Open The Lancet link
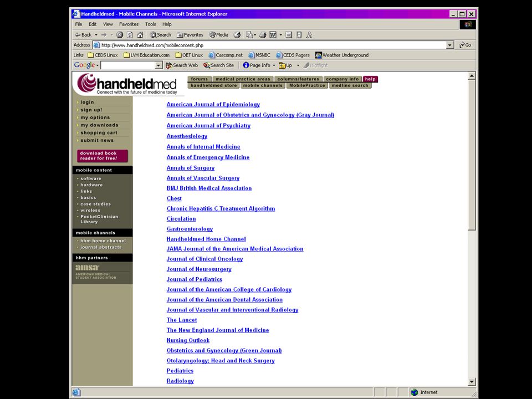This screenshot has width=532, height=399. 182,320
